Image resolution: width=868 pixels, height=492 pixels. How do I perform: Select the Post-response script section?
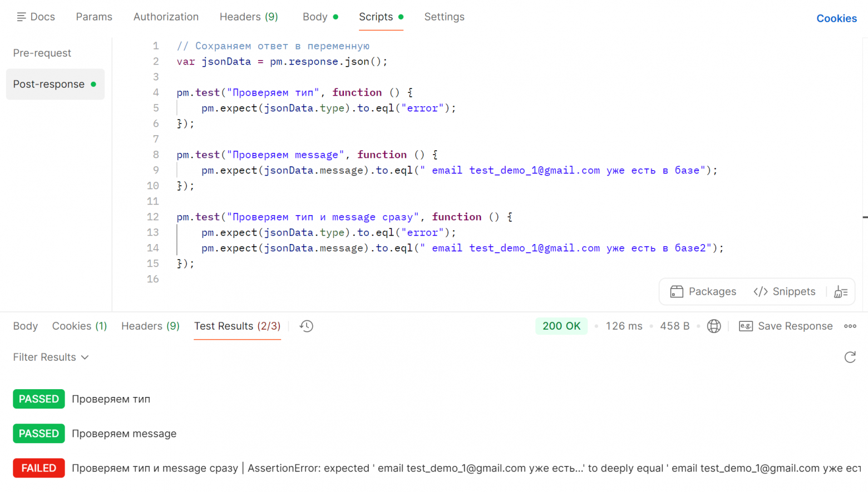[x=49, y=85]
